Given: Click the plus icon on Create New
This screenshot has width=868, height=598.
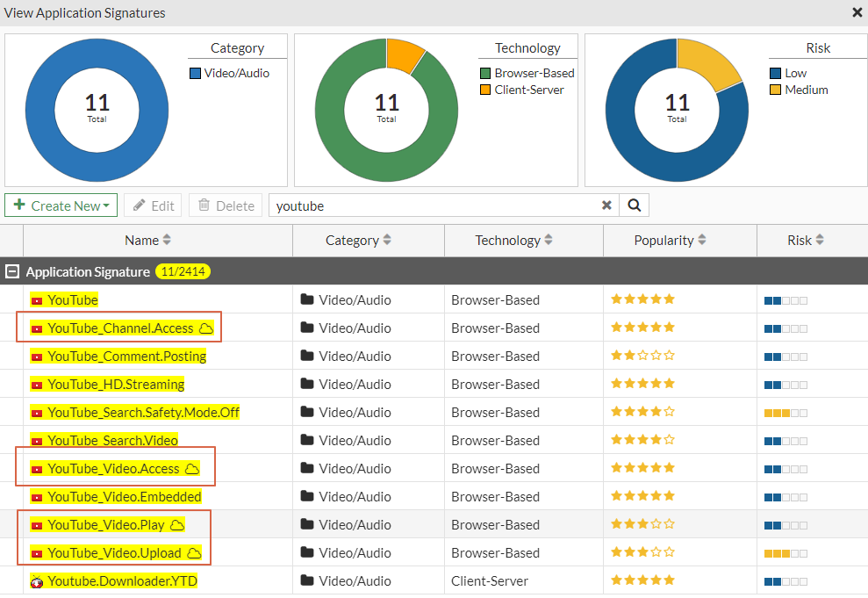Looking at the screenshot, I should [x=19, y=205].
